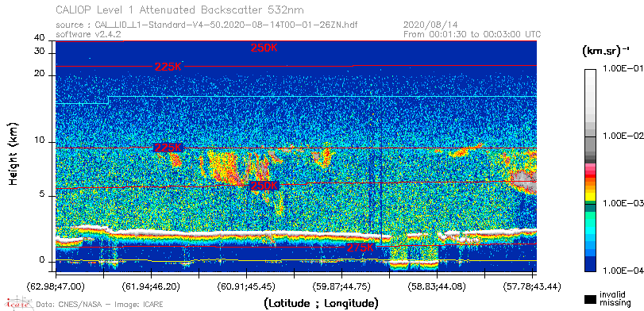
Task: Click the (57.78;43.44) axis tick label
Action: point(532,286)
